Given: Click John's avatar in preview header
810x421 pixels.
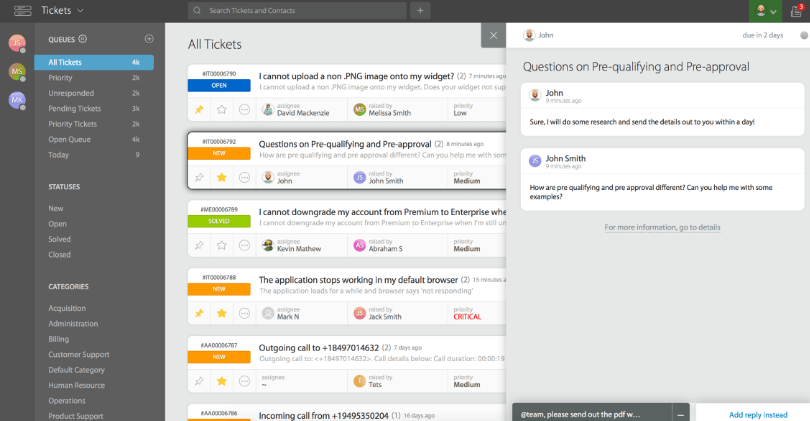Looking at the screenshot, I should [x=529, y=35].
